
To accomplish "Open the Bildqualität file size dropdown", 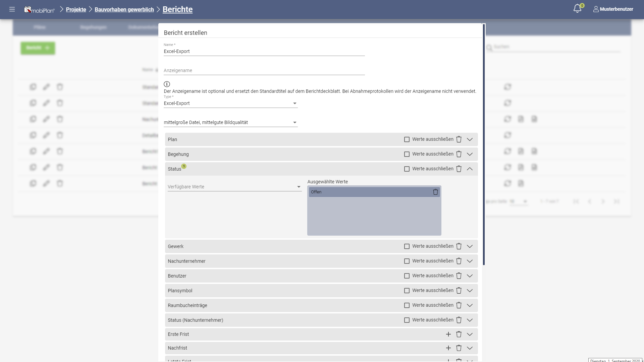I will tap(230, 122).
